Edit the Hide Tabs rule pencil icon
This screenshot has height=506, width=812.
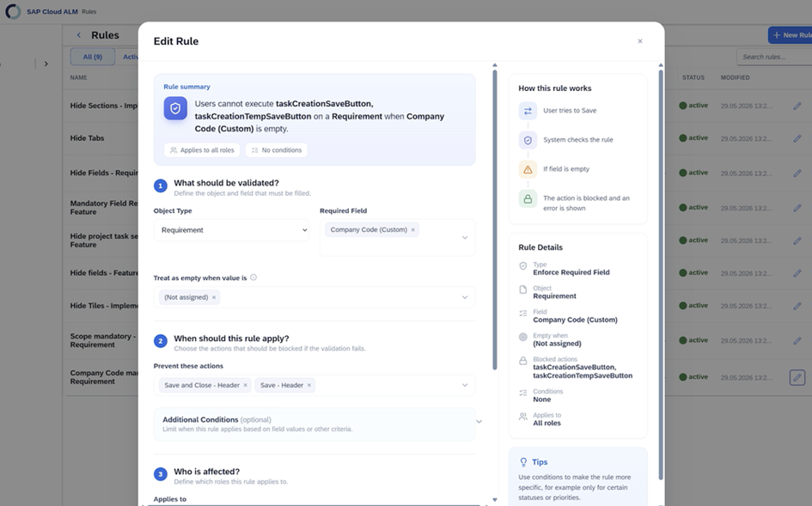point(797,138)
